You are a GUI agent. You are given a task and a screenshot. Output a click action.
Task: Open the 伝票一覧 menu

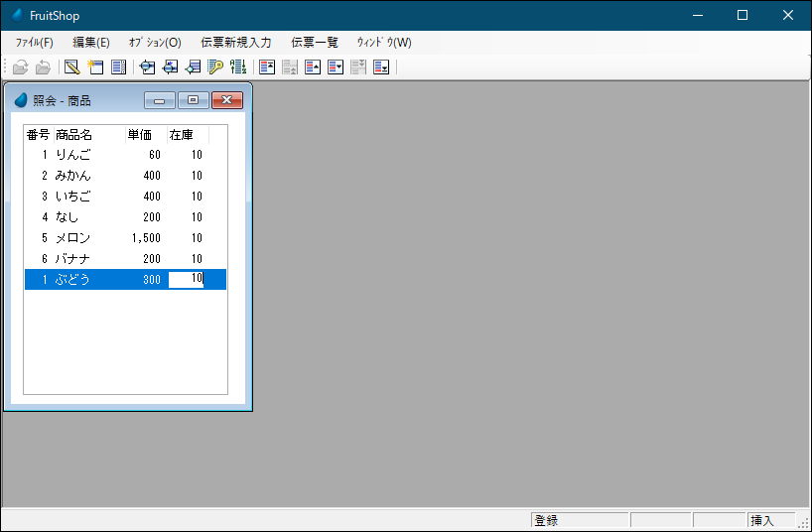(x=315, y=43)
